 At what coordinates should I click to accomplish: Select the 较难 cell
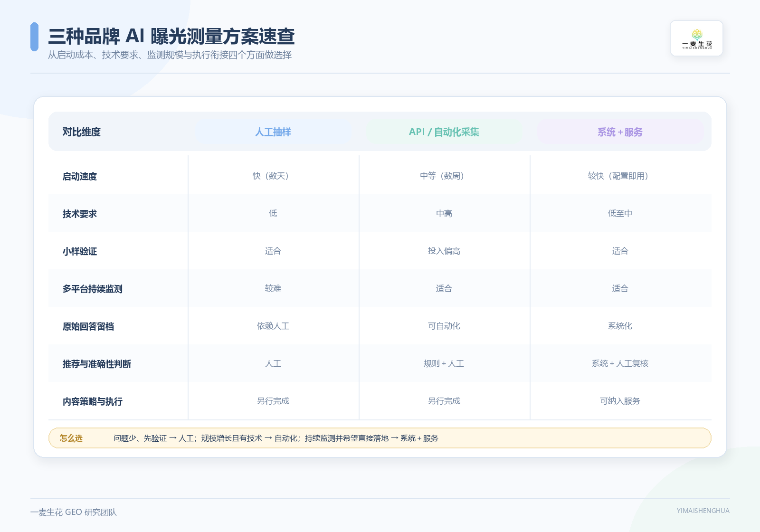(x=273, y=288)
